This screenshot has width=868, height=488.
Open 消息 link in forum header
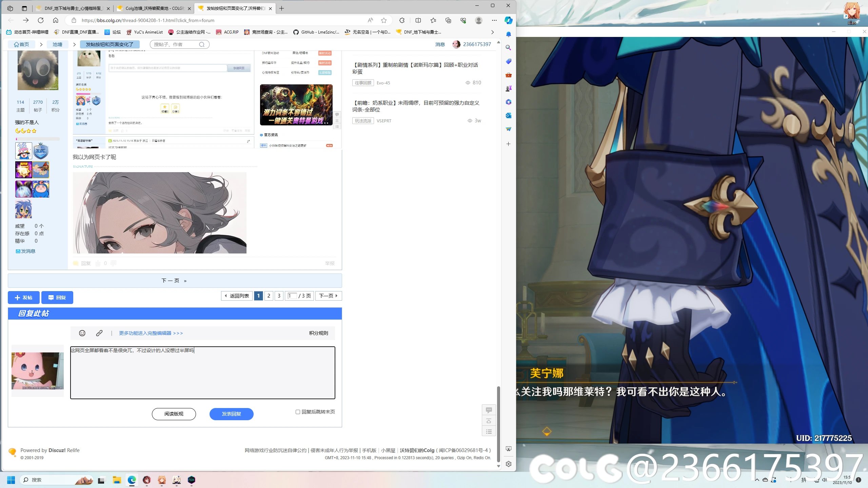(x=440, y=44)
